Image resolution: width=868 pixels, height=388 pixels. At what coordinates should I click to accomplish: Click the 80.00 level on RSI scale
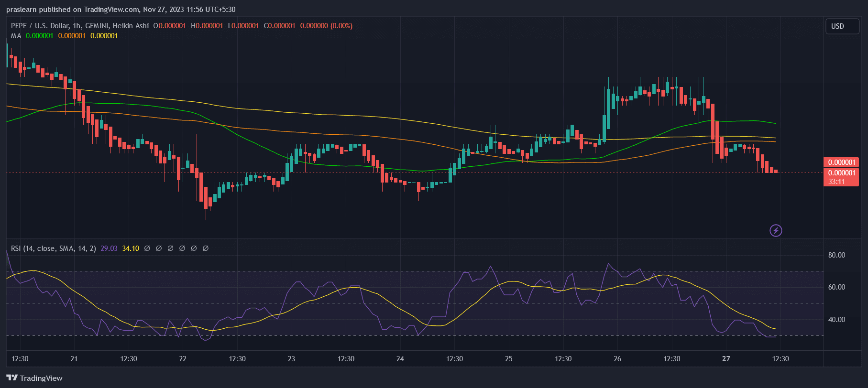coord(836,255)
